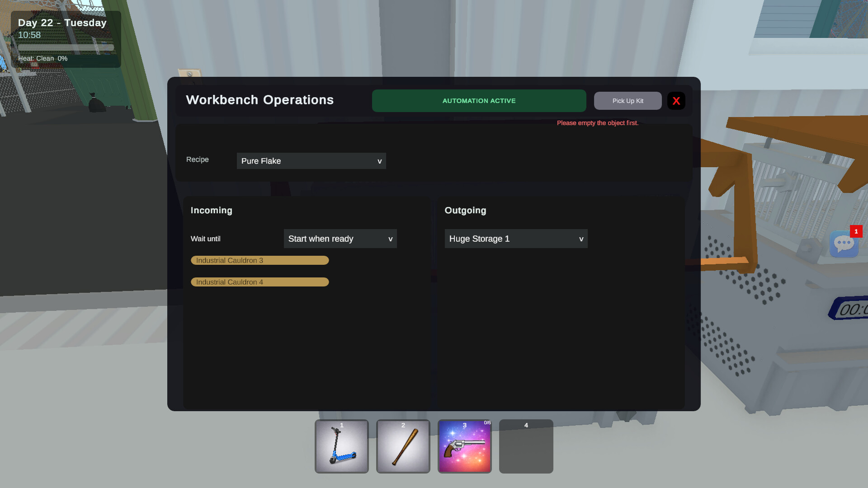The image size is (868, 488).
Task: Open the chat messages bubble icon
Action: [x=844, y=244]
